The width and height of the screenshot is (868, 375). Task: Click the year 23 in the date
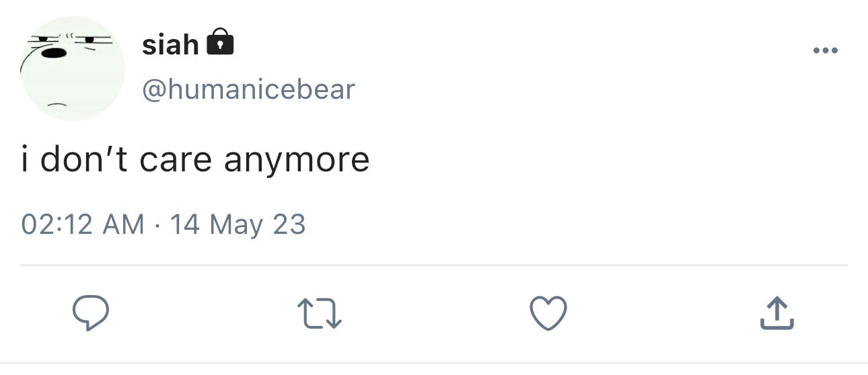[289, 224]
